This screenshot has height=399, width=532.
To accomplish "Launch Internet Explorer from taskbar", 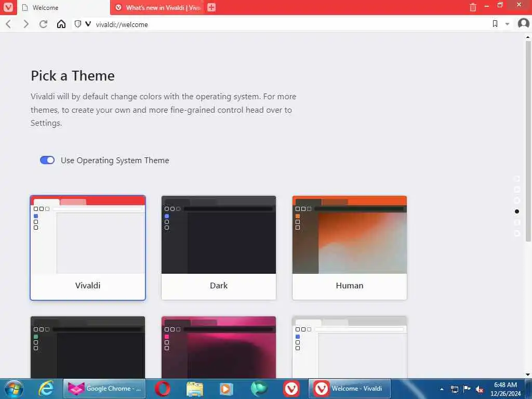I will [x=46, y=389].
